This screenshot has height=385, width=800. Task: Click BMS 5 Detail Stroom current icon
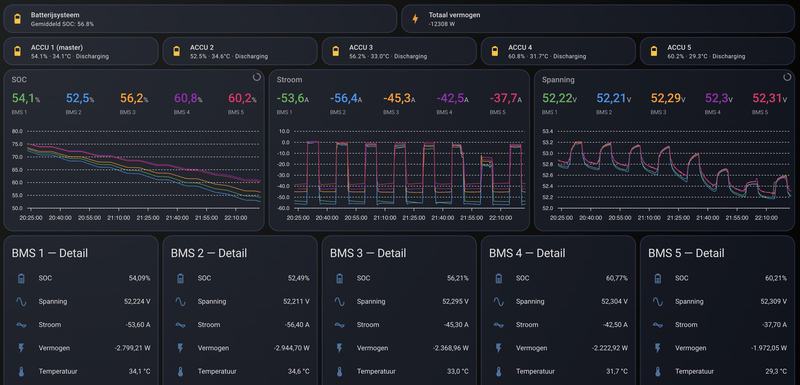658,325
